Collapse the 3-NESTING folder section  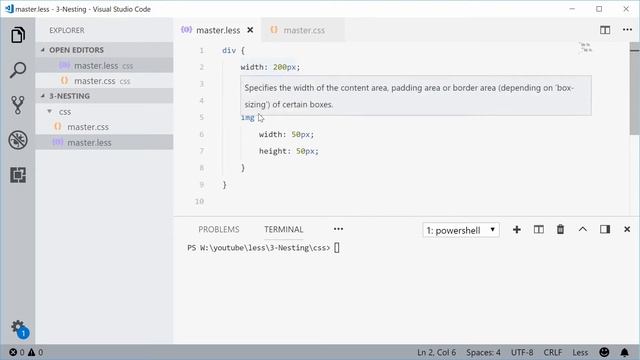point(104,96)
